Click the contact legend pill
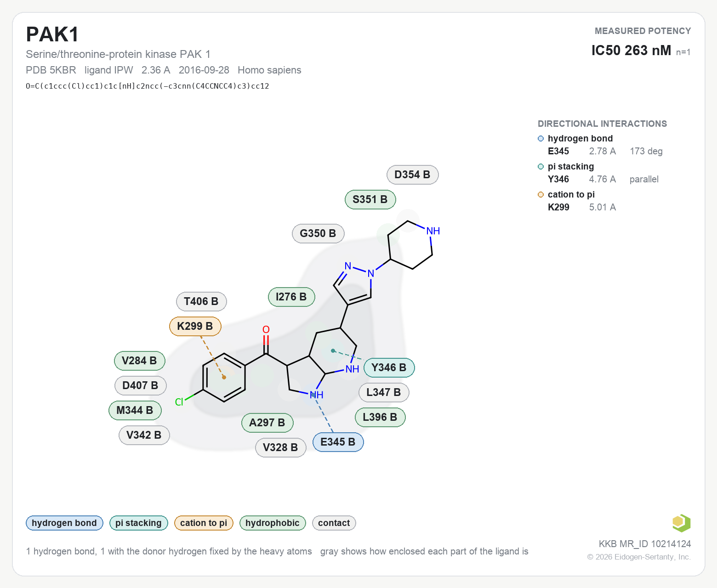Screen dimensions: 717x588 334,523
